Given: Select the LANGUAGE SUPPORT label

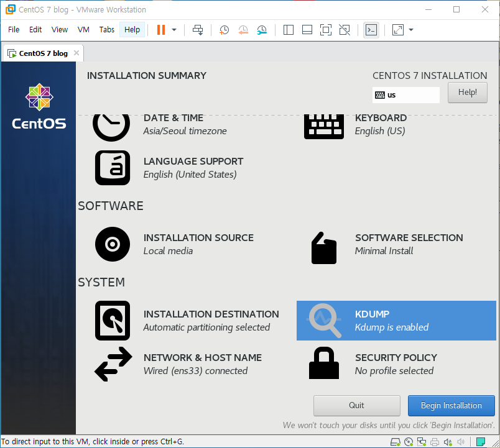Looking at the screenshot, I should (x=193, y=162).
